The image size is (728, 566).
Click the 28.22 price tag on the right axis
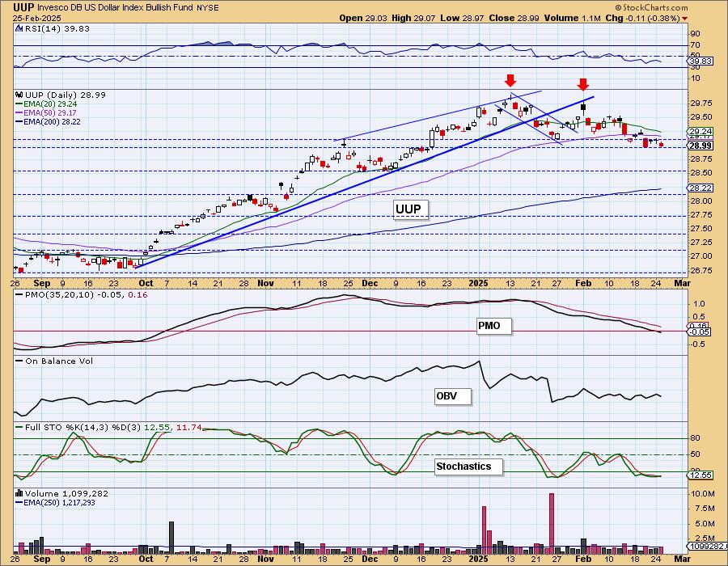tap(700, 188)
